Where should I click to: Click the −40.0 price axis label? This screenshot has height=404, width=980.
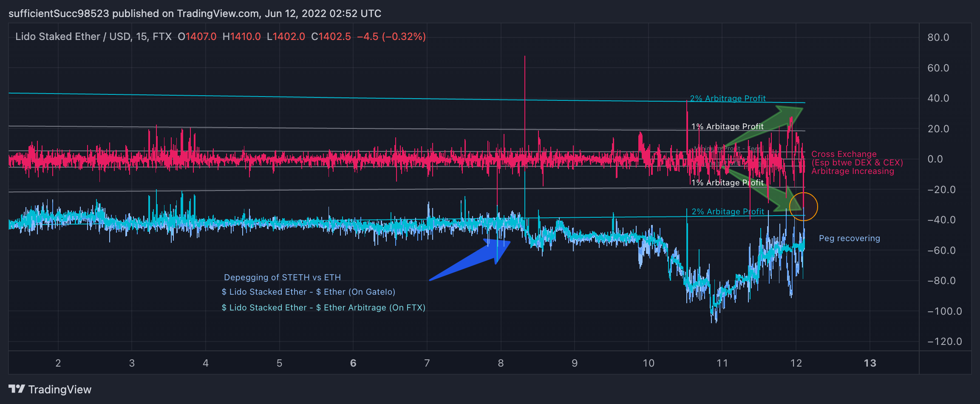(941, 220)
